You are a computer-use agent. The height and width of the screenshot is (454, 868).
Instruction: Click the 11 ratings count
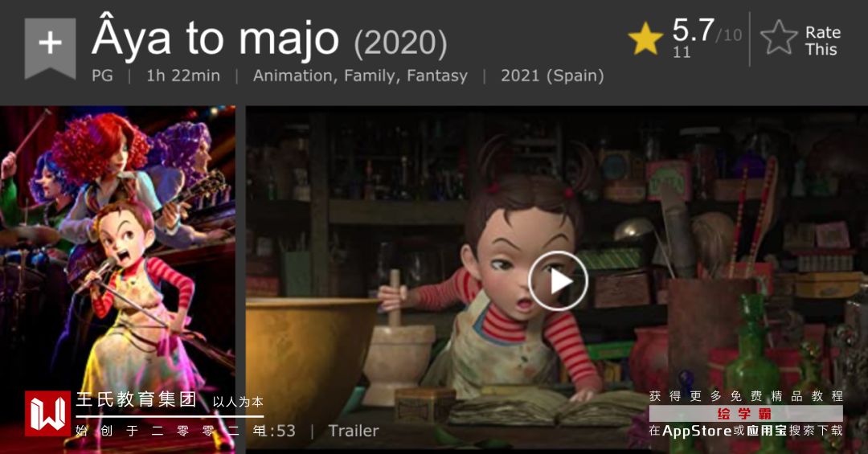[x=682, y=52]
